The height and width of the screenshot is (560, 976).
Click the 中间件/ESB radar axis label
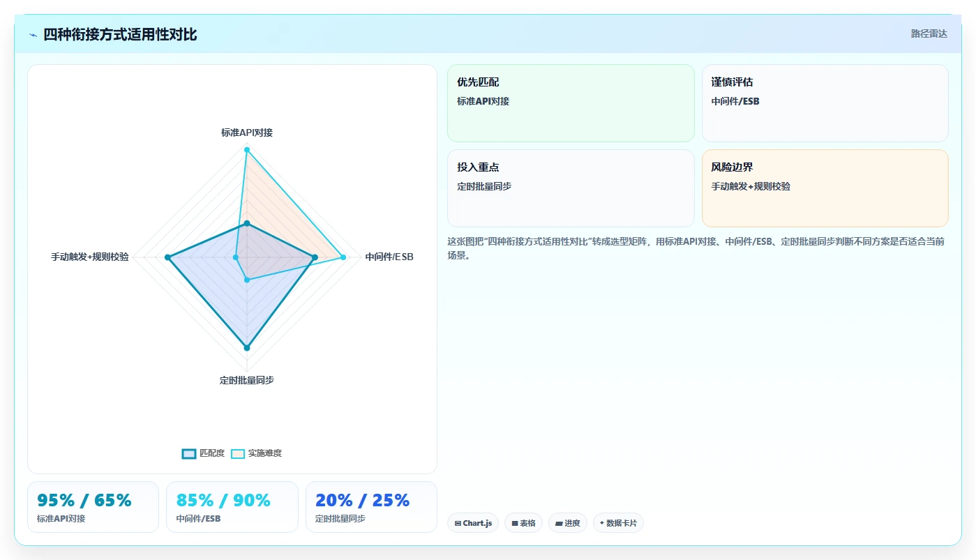[x=389, y=257]
